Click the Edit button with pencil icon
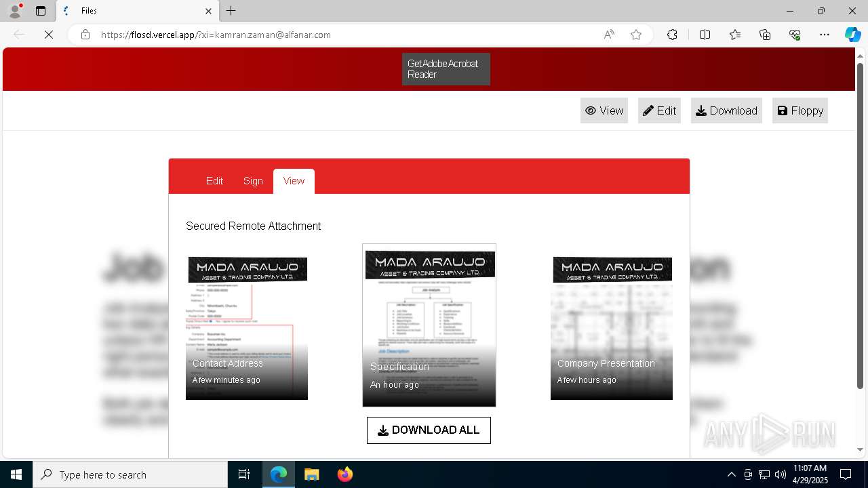This screenshot has width=868, height=488. point(659,110)
